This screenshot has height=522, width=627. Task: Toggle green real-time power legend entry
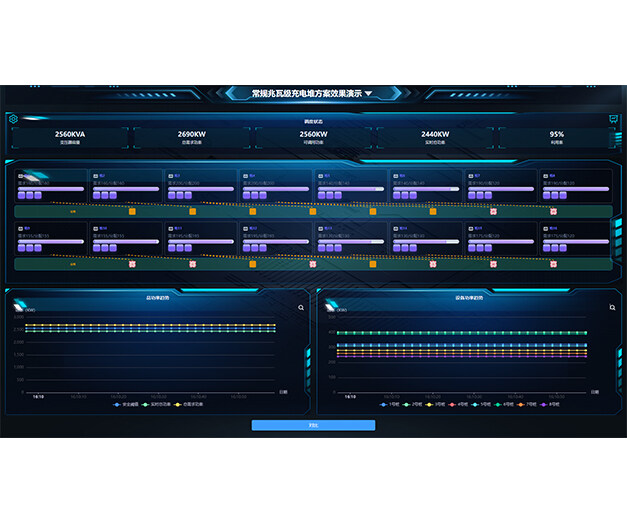(156, 404)
